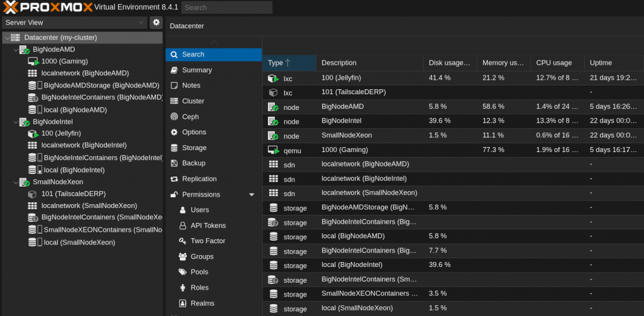
Task: Collapse the BigNodeAMD tree node
Action: (x=15, y=50)
